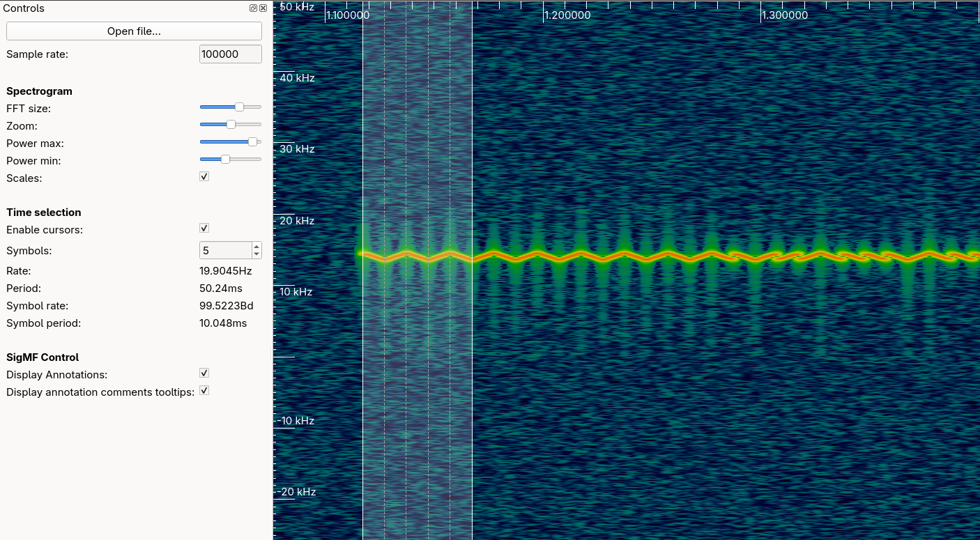Click the left time selection cursor line
980x540 pixels.
pyautogui.click(x=362, y=348)
